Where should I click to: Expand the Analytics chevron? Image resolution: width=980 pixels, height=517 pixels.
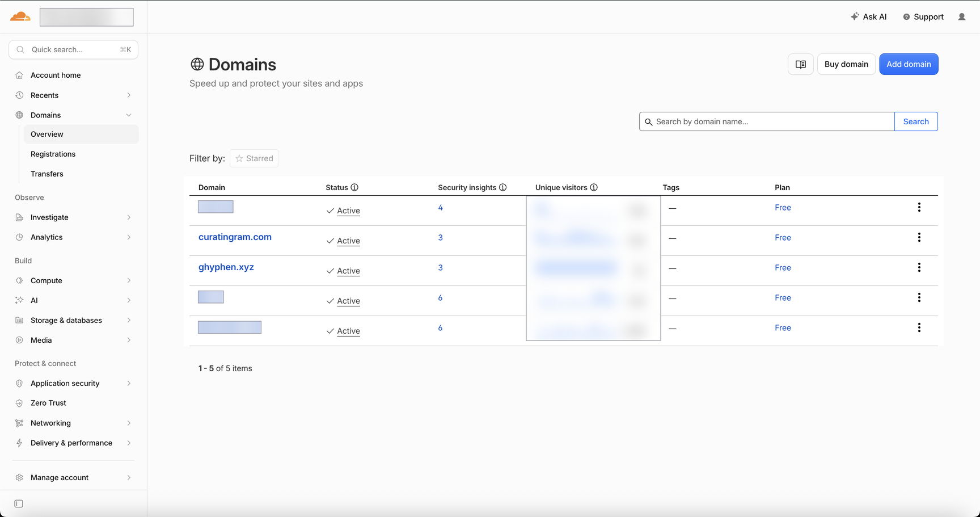click(129, 237)
